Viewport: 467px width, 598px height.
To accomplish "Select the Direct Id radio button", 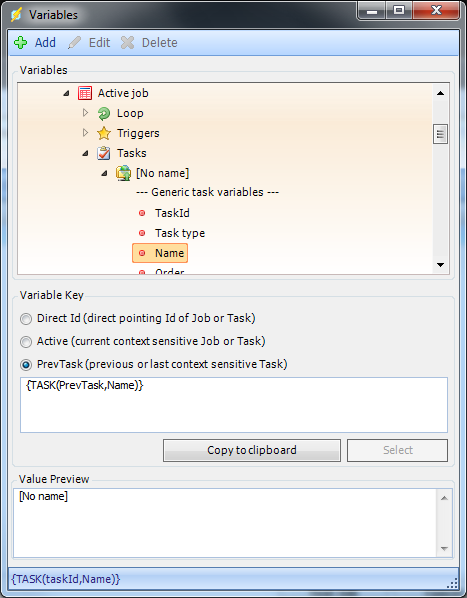I will 26,318.
